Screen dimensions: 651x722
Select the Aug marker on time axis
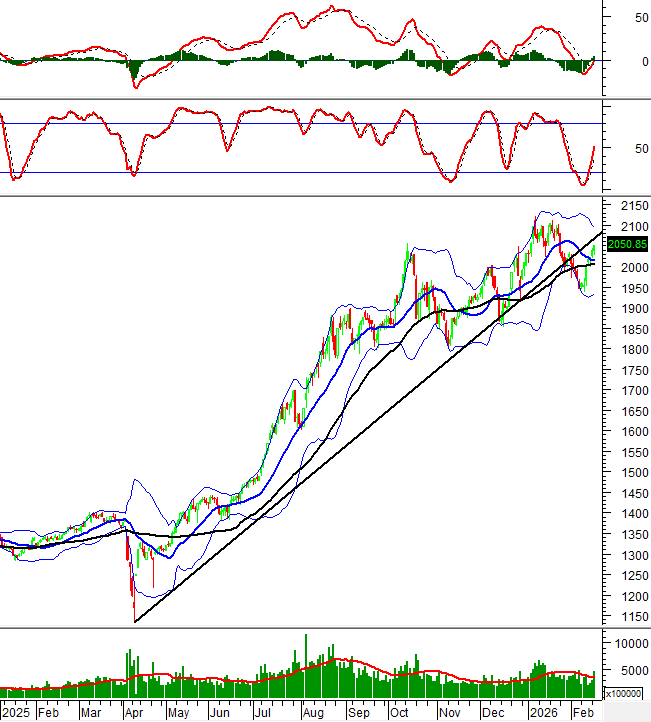point(313,714)
